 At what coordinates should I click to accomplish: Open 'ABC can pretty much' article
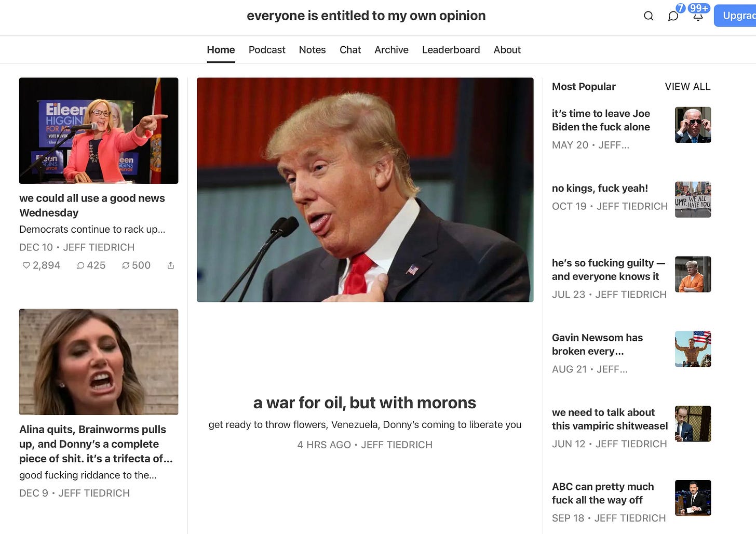coord(603,493)
